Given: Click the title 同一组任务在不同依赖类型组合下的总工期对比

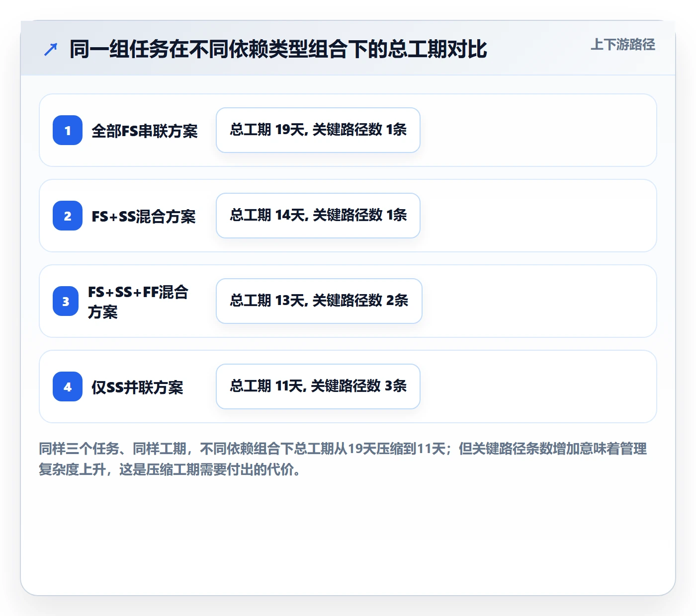Looking at the screenshot, I should click(x=278, y=49).
